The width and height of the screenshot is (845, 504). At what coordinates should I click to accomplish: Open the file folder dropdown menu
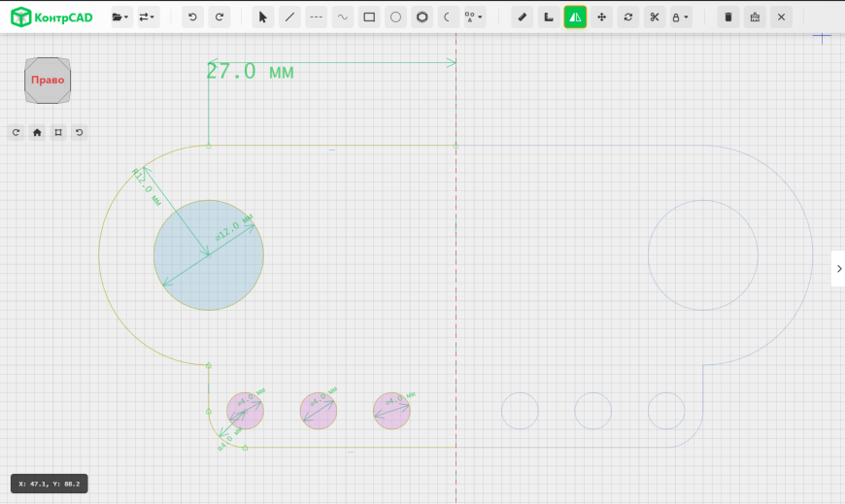(x=120, y=17)
